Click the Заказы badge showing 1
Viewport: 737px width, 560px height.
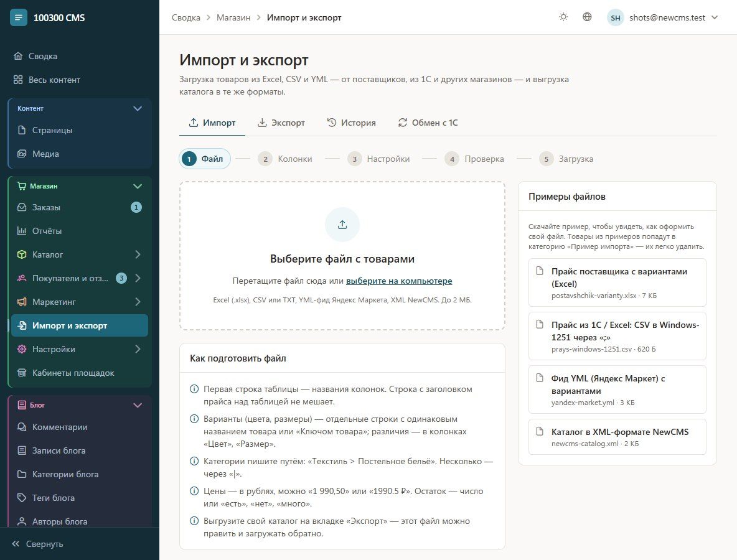click(136, 207)
